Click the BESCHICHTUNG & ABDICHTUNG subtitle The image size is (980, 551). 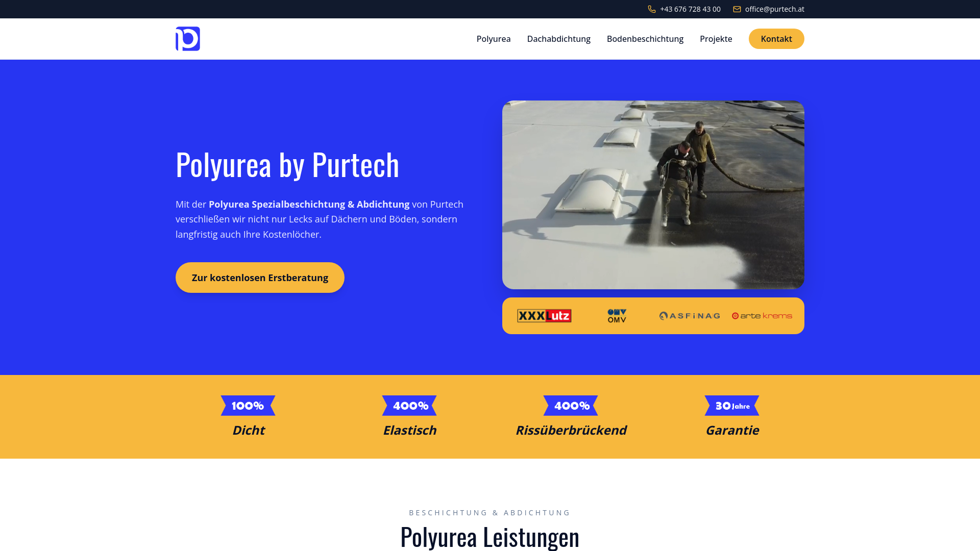tap(490, 513)
